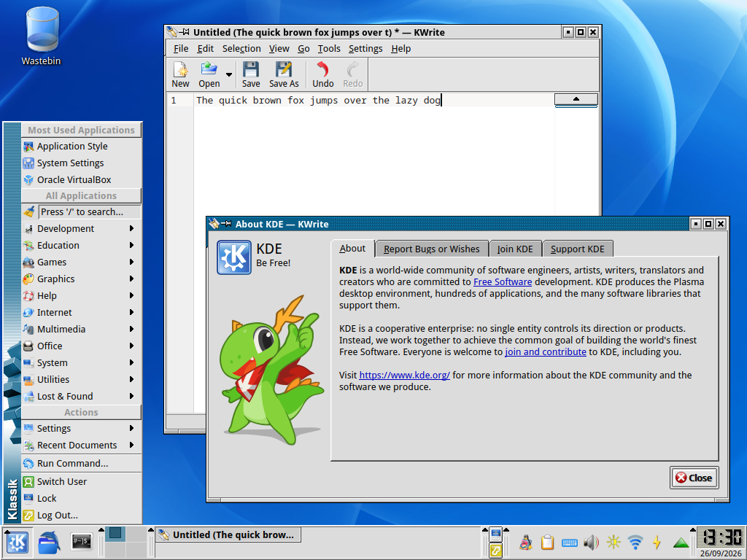Open the View menu in KWrite
747x560 pixels.
[x=279, y=49]
